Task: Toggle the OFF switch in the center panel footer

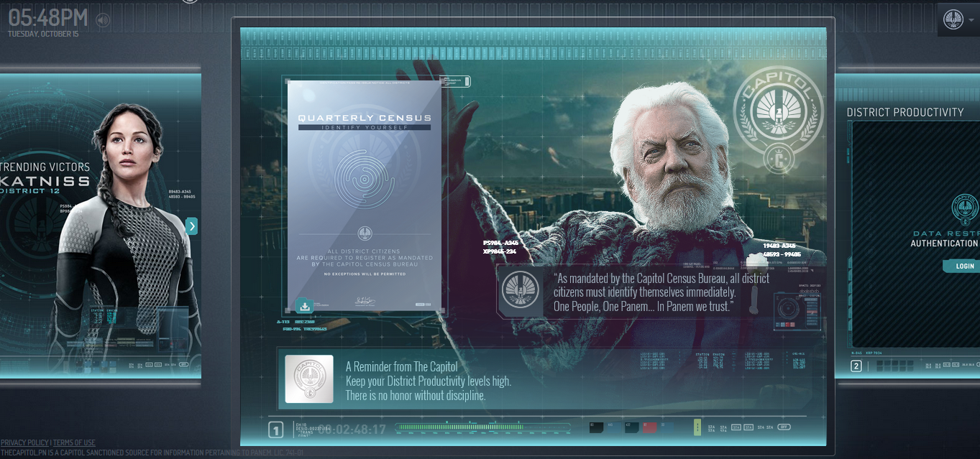Action: (x=784, y=427)
